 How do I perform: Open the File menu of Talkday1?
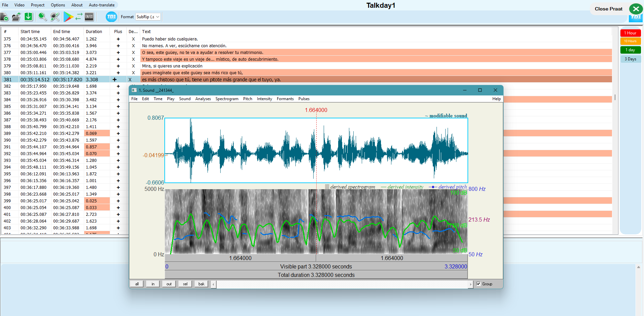[x=5, y=5]
